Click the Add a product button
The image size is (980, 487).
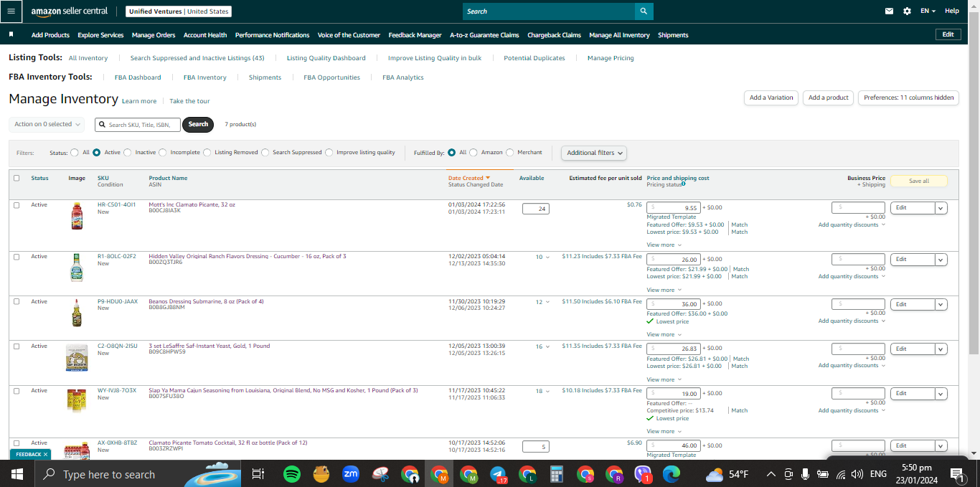829,98
